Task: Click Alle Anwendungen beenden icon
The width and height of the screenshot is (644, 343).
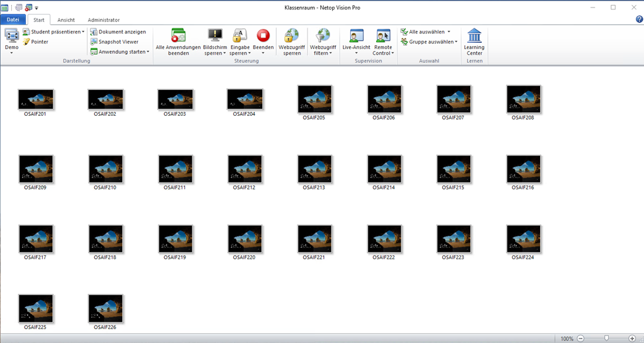Action: (x=178, y=36)
